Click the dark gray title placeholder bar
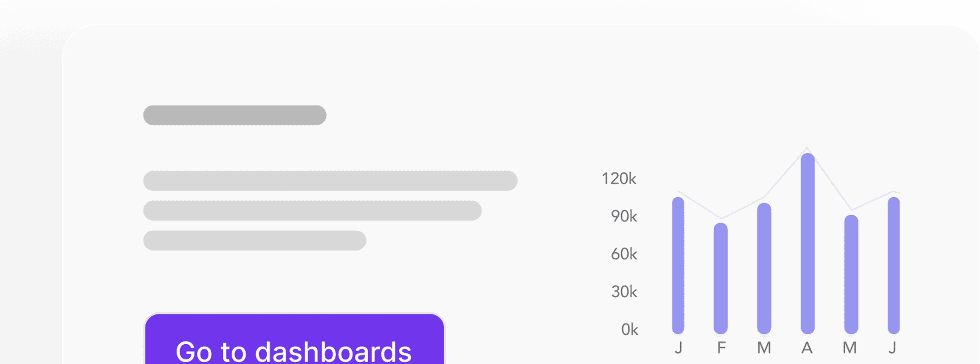Image resolution: width=980 pixels, height=364 pixels. [x=235, y=115]
